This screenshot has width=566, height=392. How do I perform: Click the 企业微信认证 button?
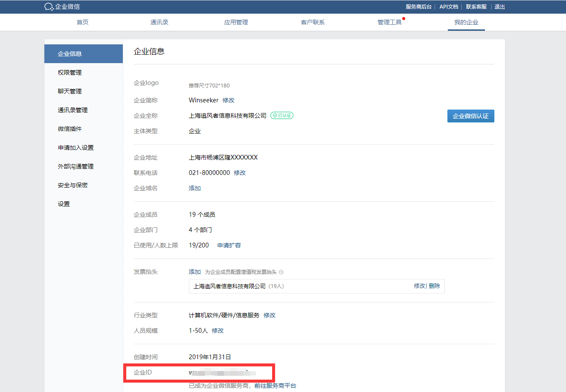(x=471, y=116)
